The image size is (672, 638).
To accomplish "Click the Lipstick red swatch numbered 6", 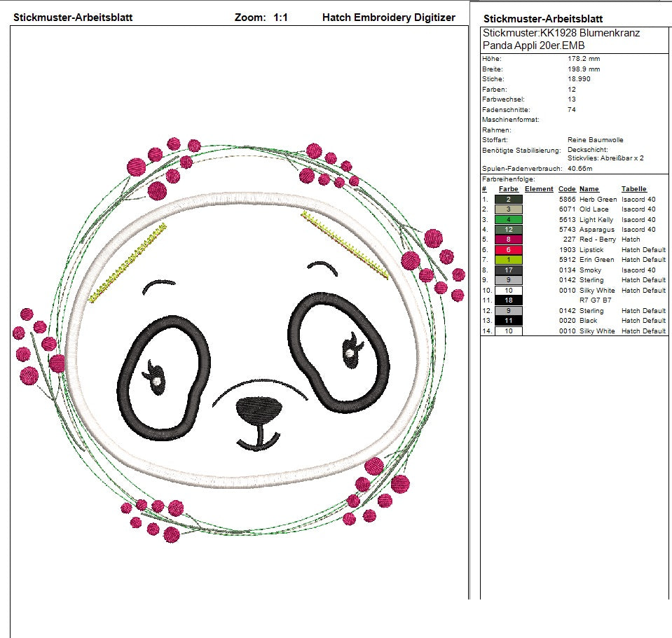I will [508, 249].
